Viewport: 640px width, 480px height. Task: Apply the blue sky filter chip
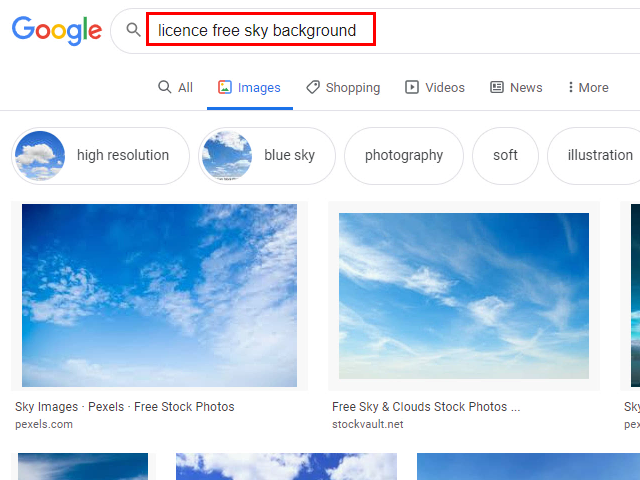coord(266,156)
